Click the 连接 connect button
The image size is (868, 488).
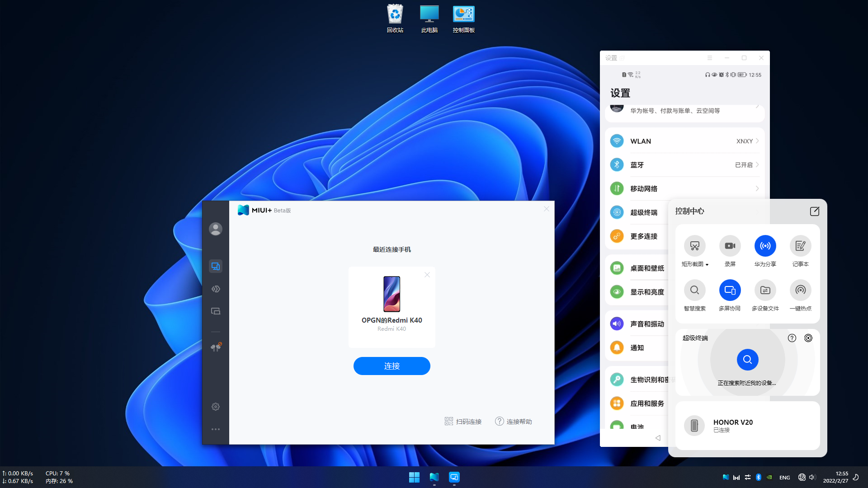pyautogui.click(x=392, y=366)
